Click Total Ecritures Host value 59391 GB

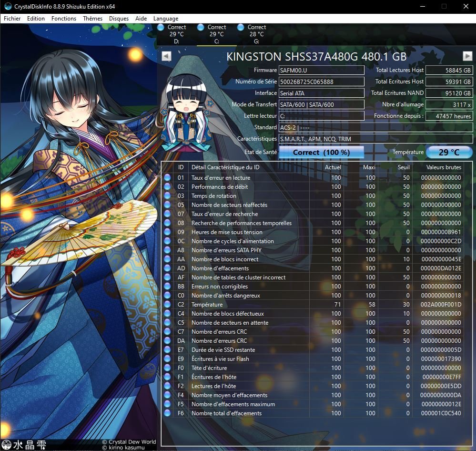(449, 82)
